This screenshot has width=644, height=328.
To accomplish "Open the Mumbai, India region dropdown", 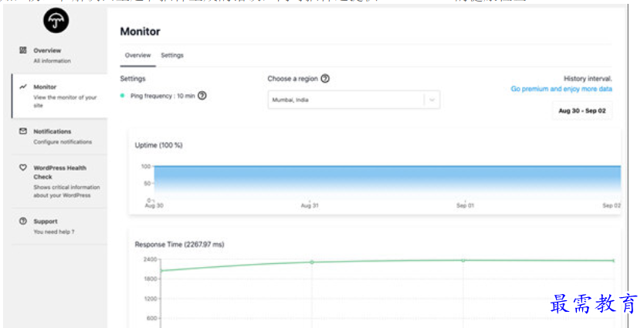I will click(354, 100).
